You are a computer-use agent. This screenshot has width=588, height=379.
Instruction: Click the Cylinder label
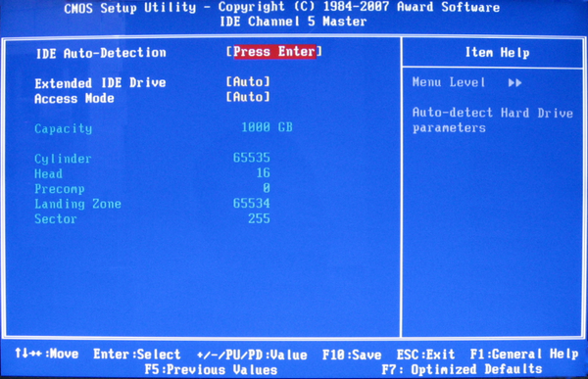pyautogui.click(x=63, y=159)
